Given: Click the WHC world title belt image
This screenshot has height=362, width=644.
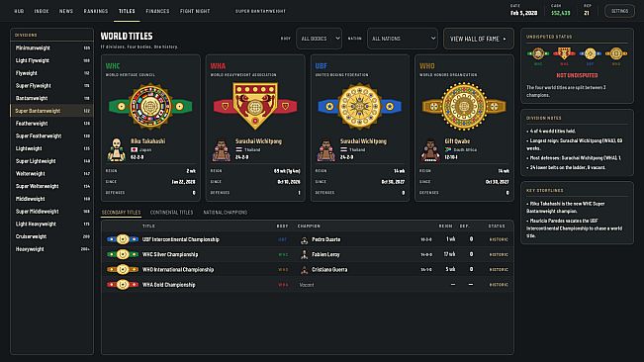Looking at the screenshot, I should [x=150, y=106].
